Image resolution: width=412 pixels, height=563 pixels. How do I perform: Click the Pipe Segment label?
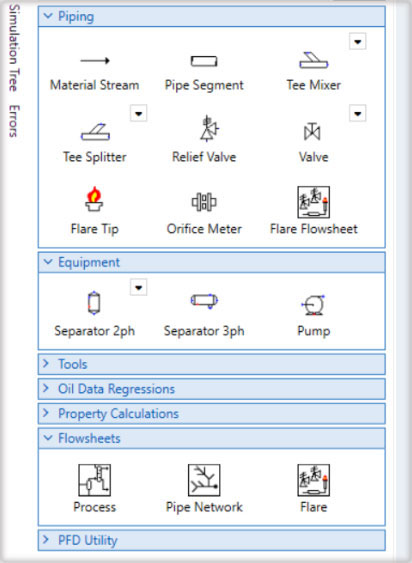204,85
